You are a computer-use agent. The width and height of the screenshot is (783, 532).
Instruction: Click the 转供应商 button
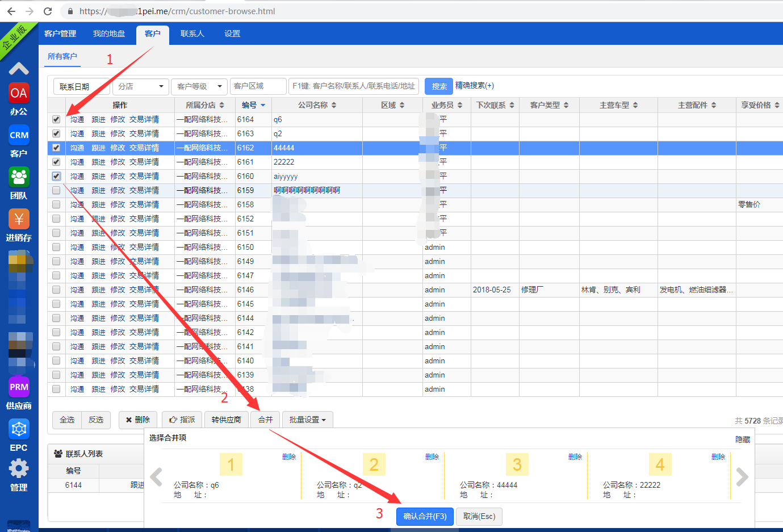pyautogui.click(x=226, y=420)
